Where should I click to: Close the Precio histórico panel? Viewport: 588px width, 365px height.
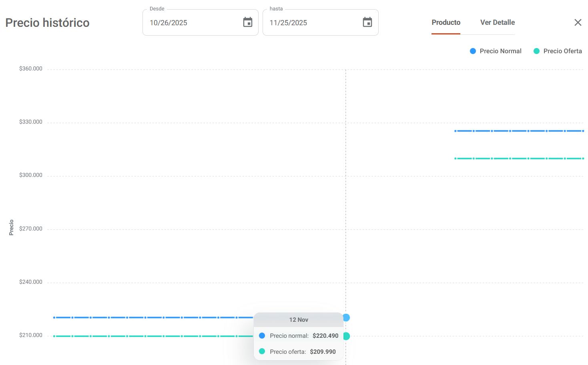click(x=578, y=22)
